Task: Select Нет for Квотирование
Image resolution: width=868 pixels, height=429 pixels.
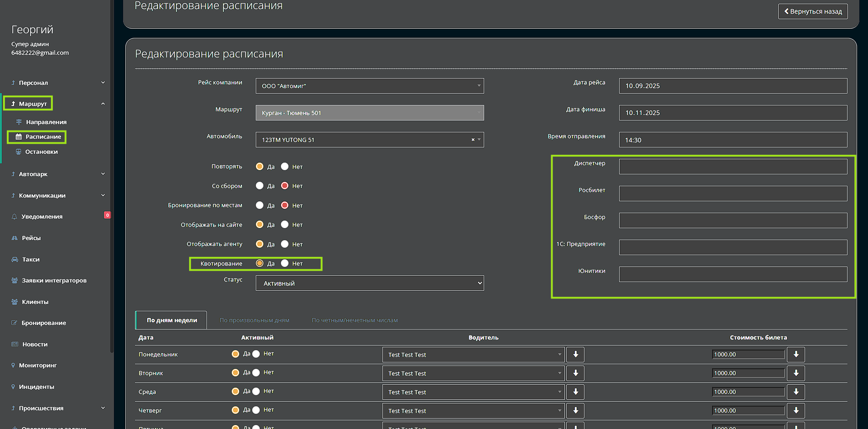Action: coord(285,263)
